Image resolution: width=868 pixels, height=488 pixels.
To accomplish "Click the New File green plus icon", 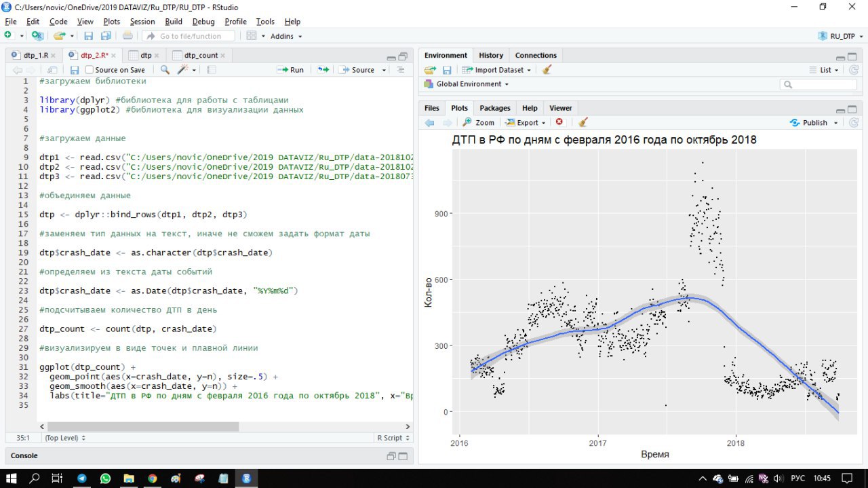I will pyautogui.click(x=8, y=35).
